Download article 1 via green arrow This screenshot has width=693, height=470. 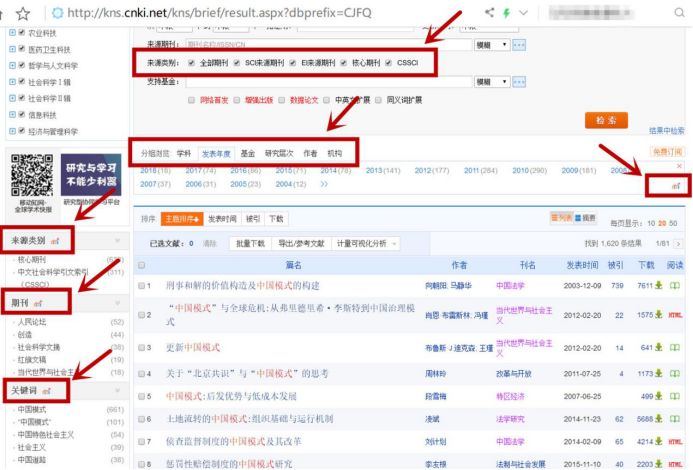click(x=659, y=285)
